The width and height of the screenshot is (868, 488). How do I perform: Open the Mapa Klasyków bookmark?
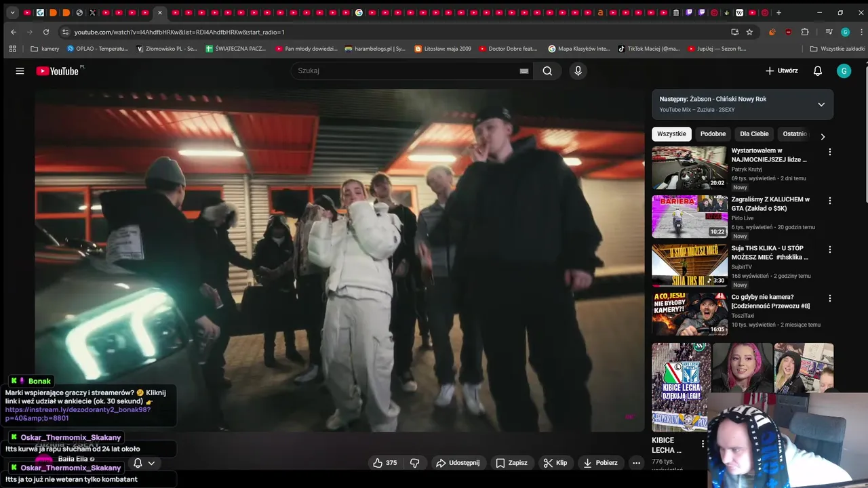(x=579, y=49)
